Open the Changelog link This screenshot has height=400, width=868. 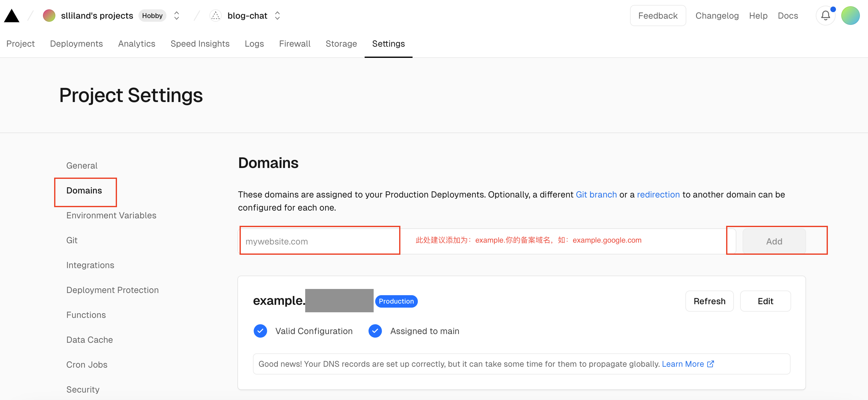pyautogui.click(x=717, y=16)
